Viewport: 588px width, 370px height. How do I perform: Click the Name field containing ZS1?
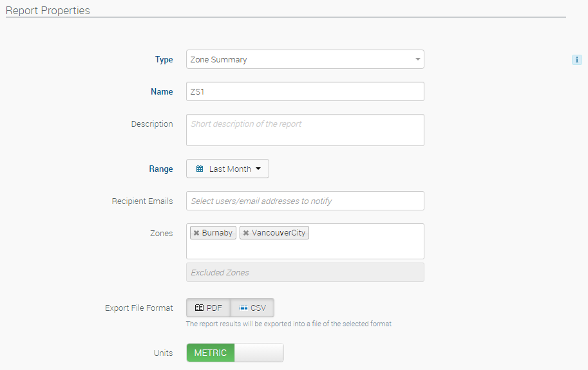305,92
